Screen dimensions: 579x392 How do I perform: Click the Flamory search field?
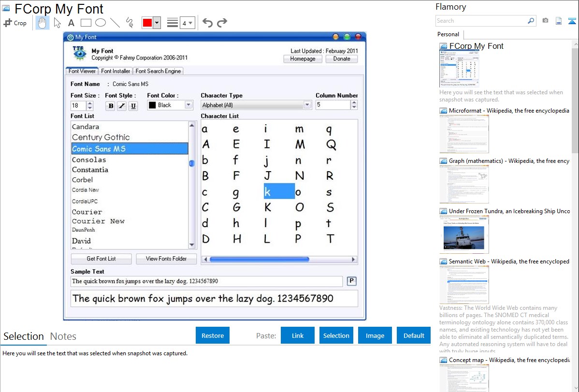[481, 21]
